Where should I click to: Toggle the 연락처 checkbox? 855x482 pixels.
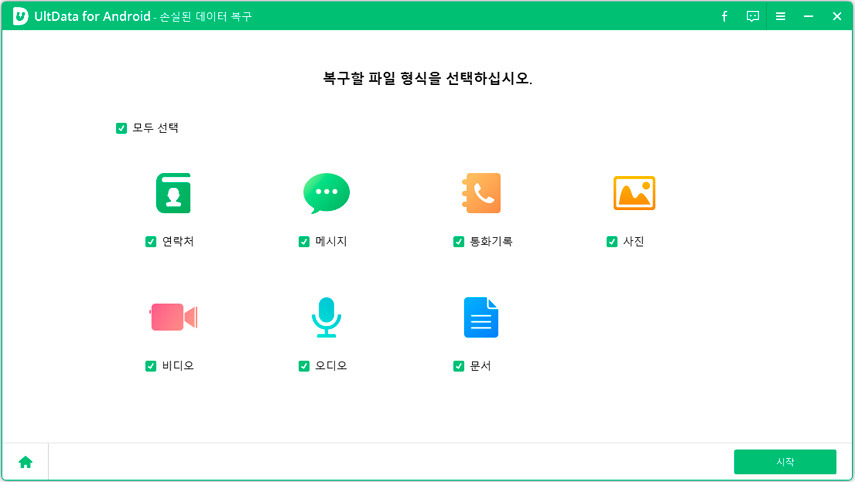150,242
